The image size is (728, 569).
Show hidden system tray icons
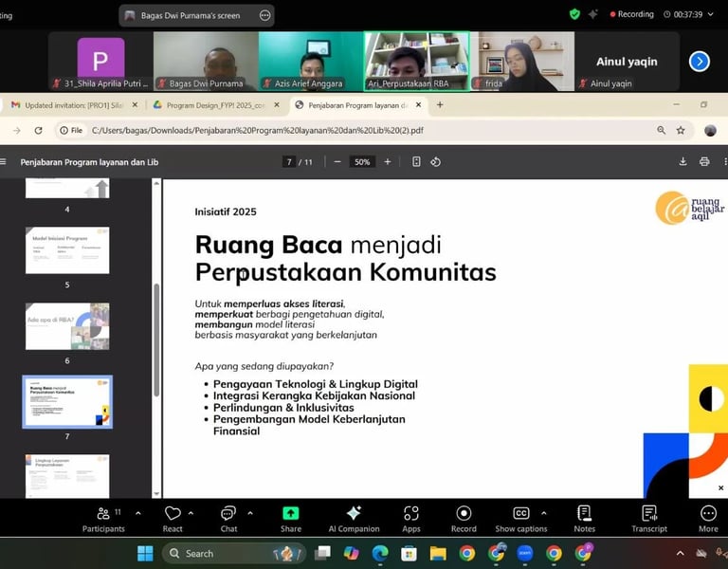(681, 553)
